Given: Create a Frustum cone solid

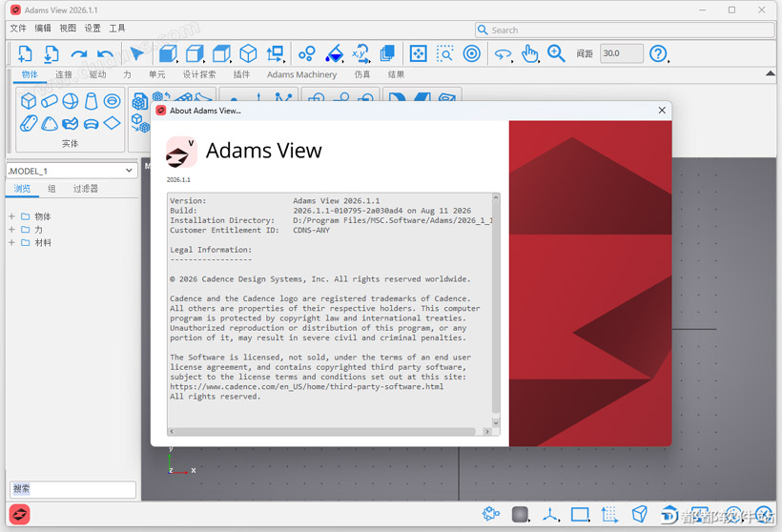Looking at the screenshot, I should (92, 101).
